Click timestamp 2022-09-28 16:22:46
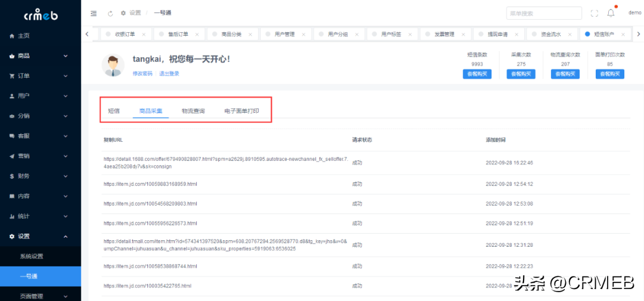Screen dimensions: 644x301 (509, 163)
